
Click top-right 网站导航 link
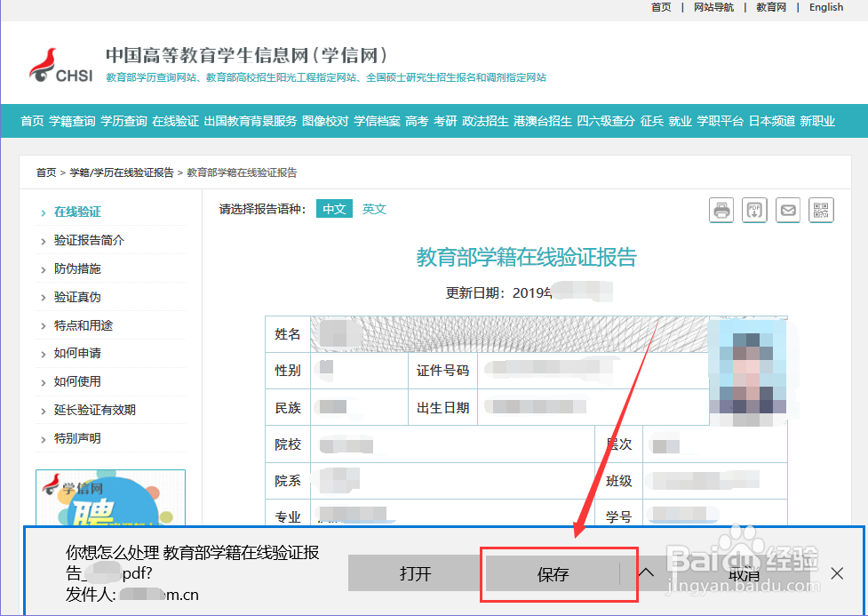pyautogui.click(x=713, y=7)
